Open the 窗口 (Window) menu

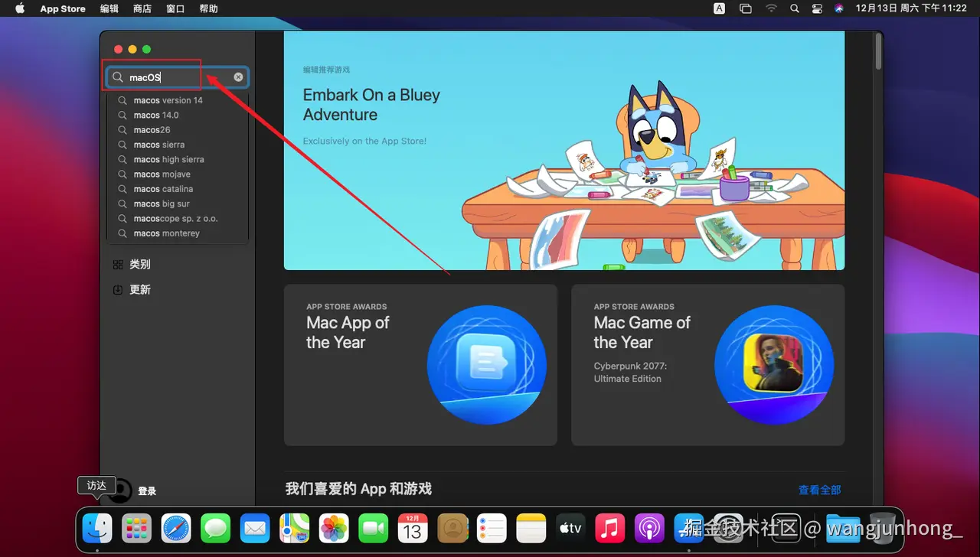(175, 8)
